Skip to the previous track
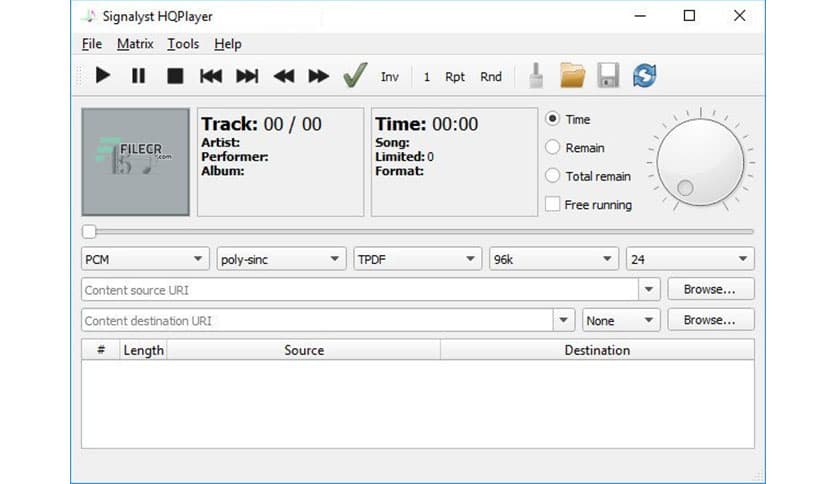The image size is (836, 484). pos(211,76)
